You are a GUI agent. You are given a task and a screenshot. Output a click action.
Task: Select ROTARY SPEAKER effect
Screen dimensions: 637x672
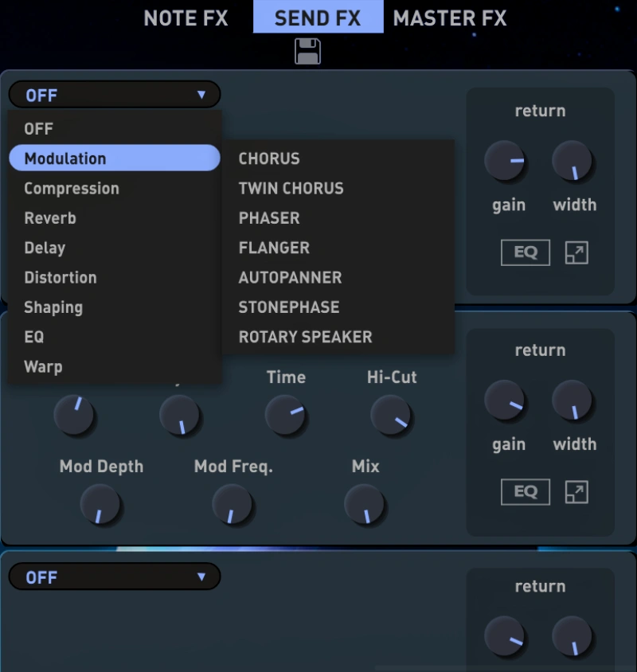305,337
